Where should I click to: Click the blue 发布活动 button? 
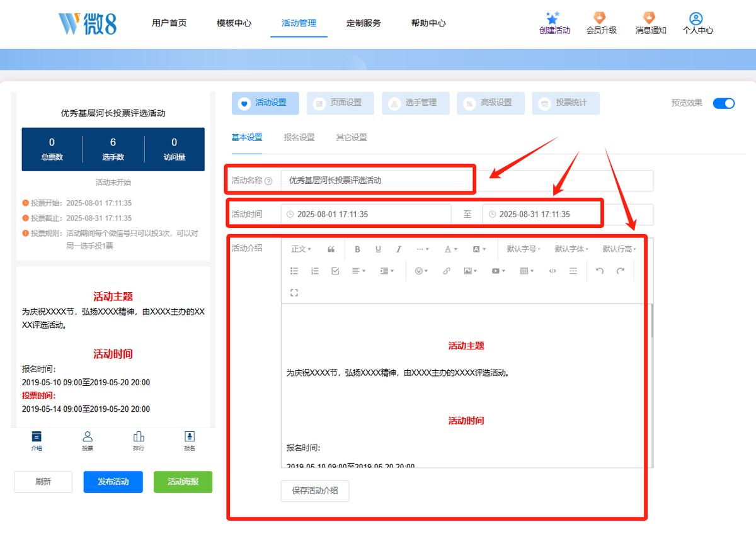pos(113,482)
